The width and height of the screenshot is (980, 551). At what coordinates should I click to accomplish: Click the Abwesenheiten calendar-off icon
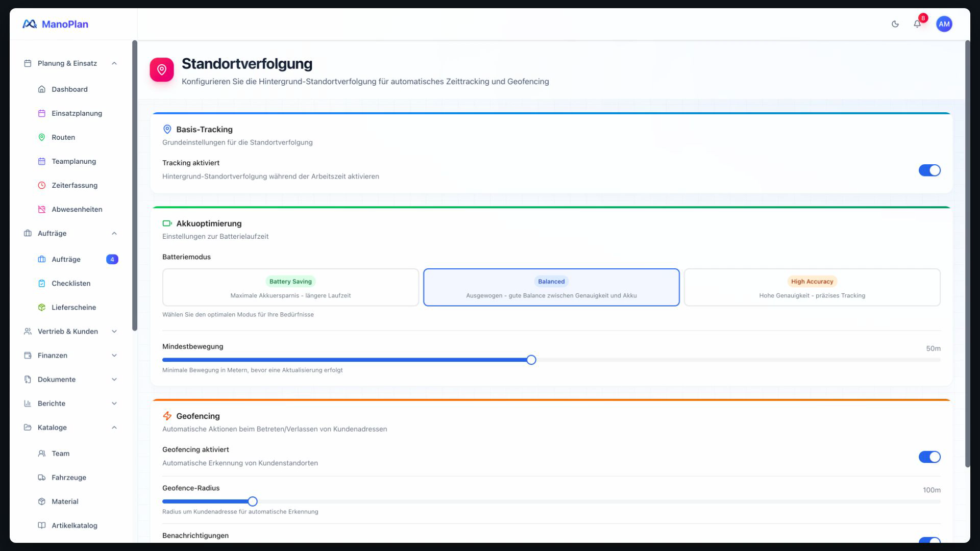point(42,209)
